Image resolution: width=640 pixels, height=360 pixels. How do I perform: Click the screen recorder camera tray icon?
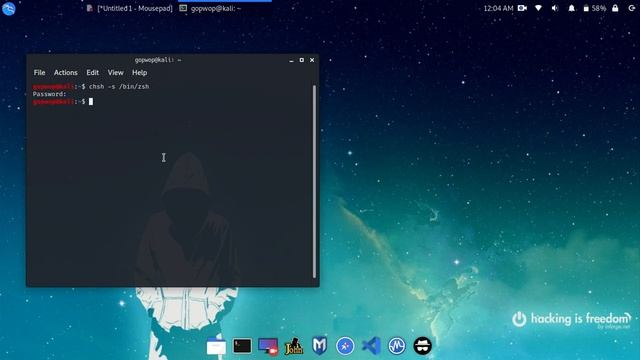pyautogui.click(x=522, y=8)
